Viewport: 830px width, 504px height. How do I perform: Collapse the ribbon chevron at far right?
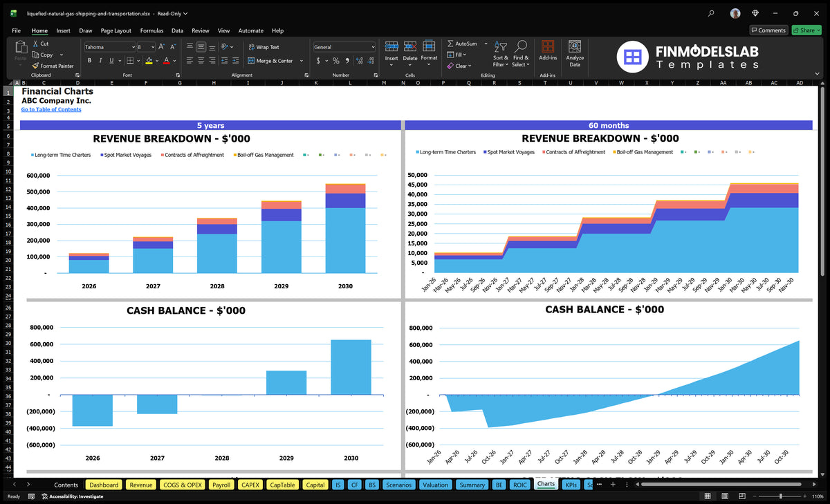(818, 73)
